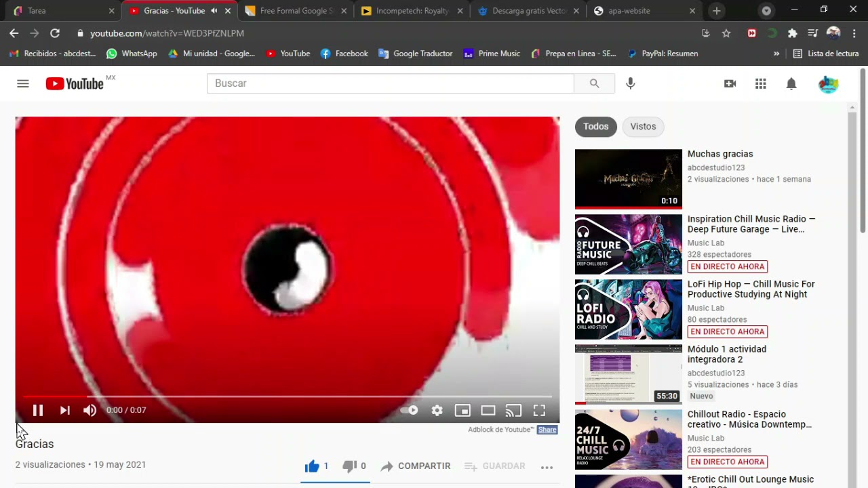Viewport: 868px width, 488px height.
Task: Open the tab search dropdown arrow
Action: (766, 11)
